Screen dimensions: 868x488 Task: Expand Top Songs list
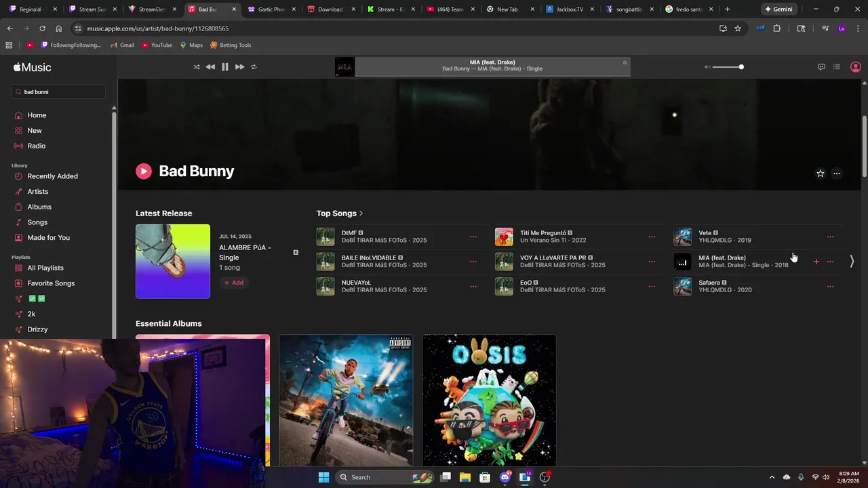(340, 213)
